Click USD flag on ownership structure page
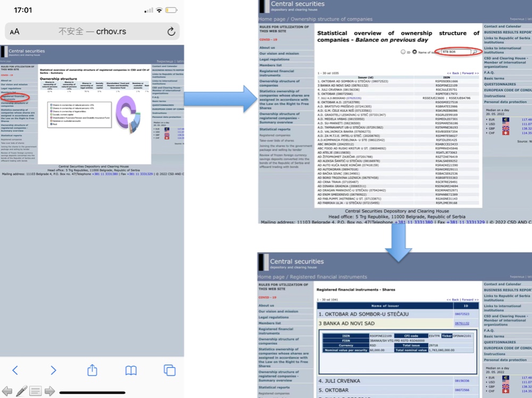This screenshot has height=398, width=532. pyautogui.click(x=505, y=124)
